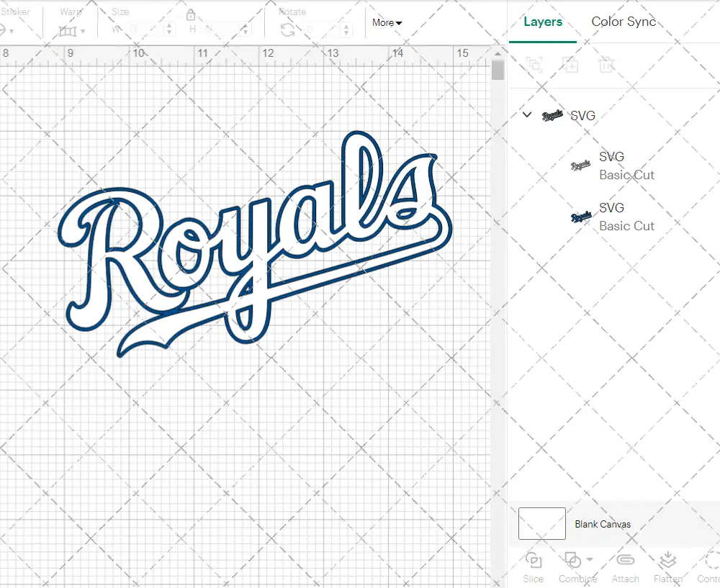
Task: Click the blue layer thumbnail
Action: (580, 217)
